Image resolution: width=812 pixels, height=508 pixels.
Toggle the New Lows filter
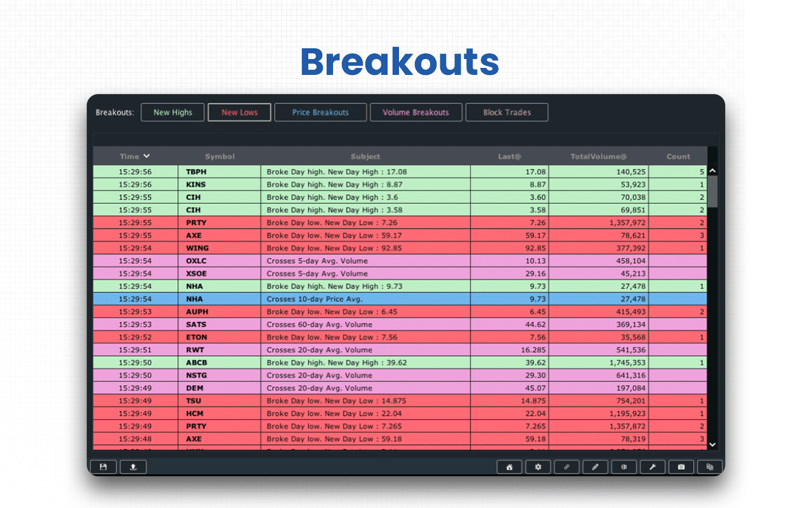(239, 112)
